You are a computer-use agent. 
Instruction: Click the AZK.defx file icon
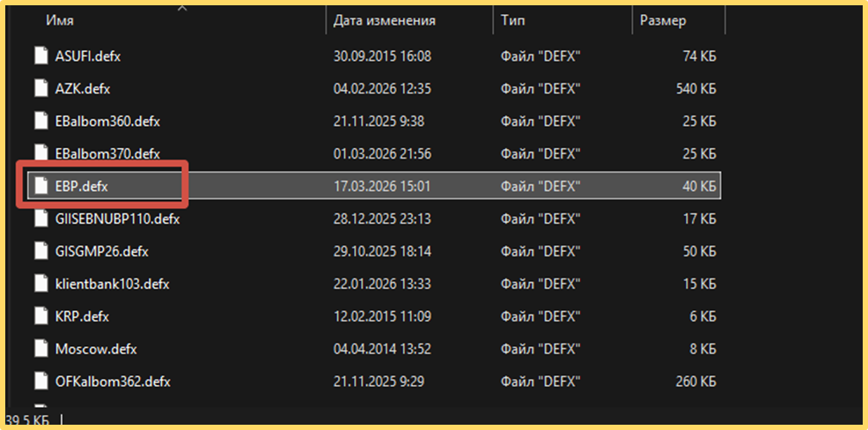[41, 89]
